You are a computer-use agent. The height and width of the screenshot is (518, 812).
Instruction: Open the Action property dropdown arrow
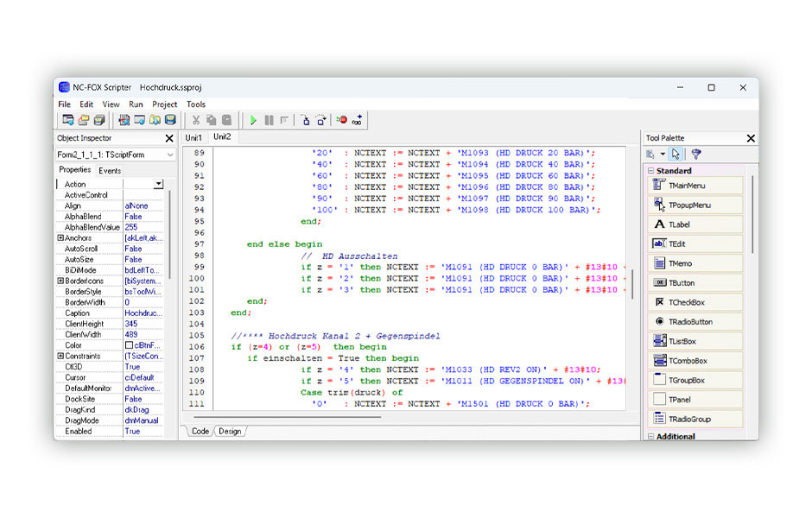coord(158,184)
